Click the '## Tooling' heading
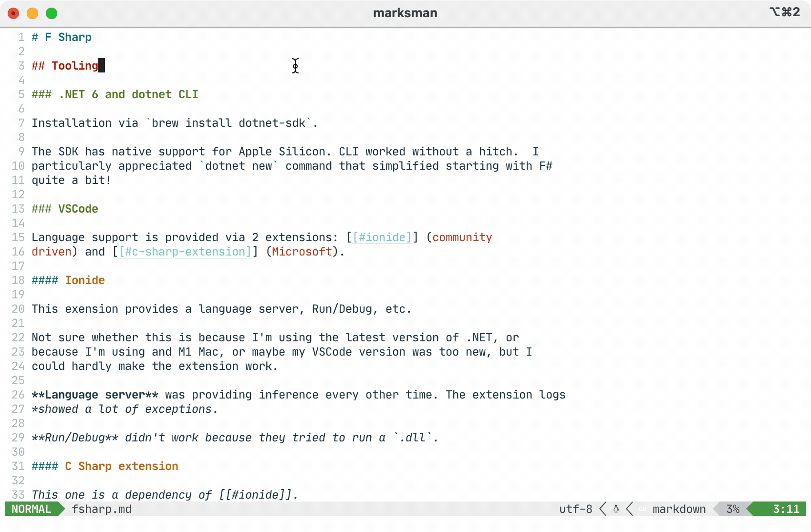This screenshot has width=811, height=532. 65,66
